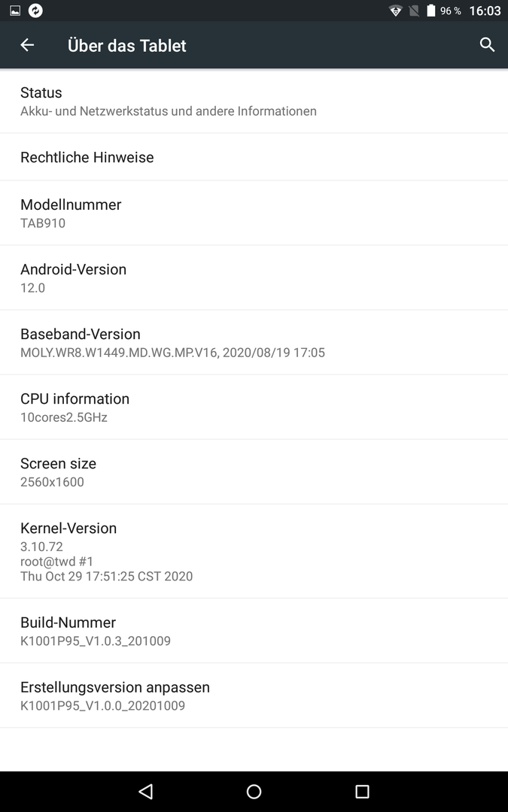Tap the Android Back triangle button
Screen dimensions: 508x812
(x=146, y=791)
